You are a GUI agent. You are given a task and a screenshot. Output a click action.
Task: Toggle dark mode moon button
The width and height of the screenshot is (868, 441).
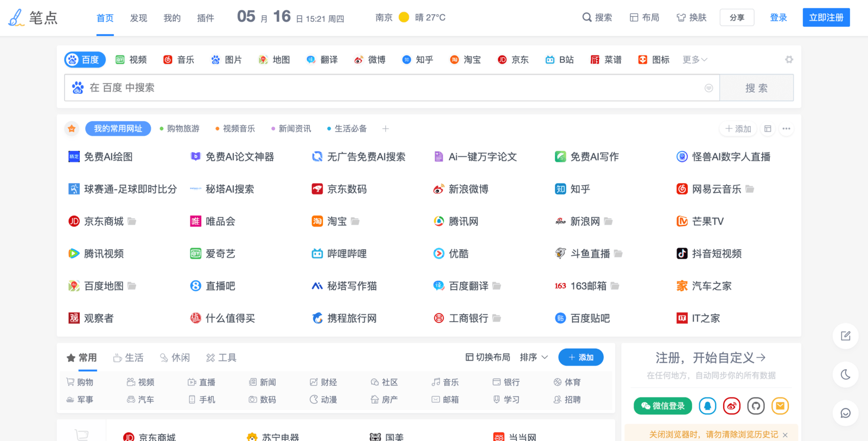pos(845,374)
